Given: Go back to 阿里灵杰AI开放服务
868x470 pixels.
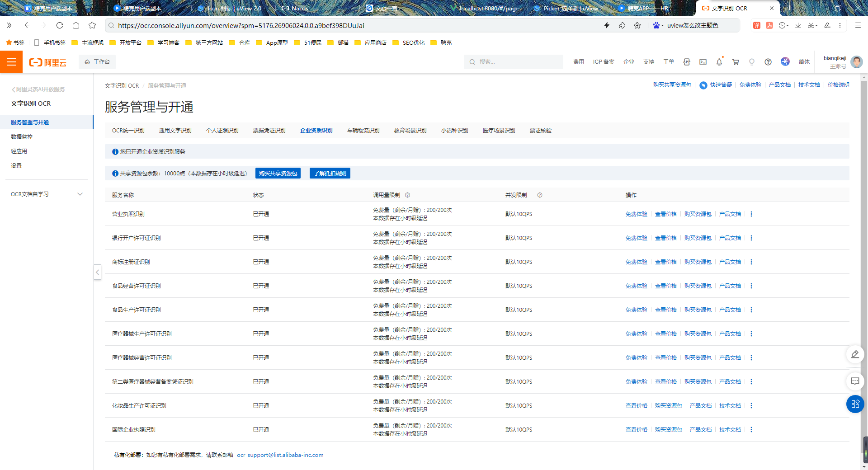Looking at the screenshot, I should tap(38, 89).
